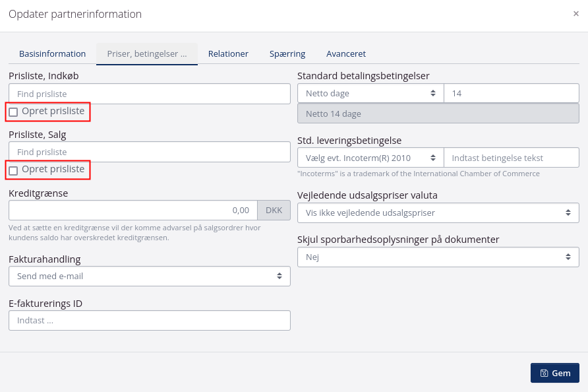Stay on the Priser, betingelser tab
Viewport: 588px width, 392px height.
click(x=146, y=53)
